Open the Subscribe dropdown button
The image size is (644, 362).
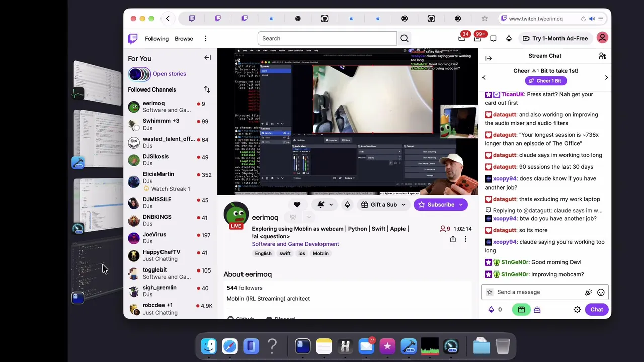tap(441, 205)
